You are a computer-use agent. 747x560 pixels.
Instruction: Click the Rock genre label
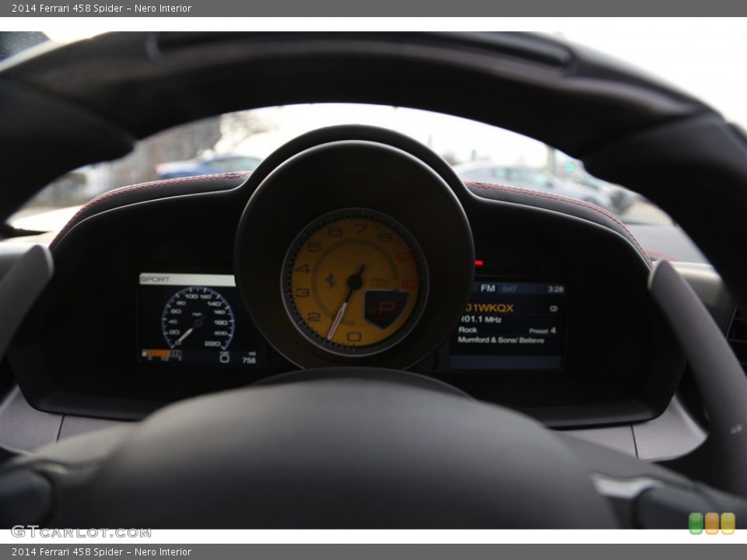pyautogui.click(x=468, y=330)
